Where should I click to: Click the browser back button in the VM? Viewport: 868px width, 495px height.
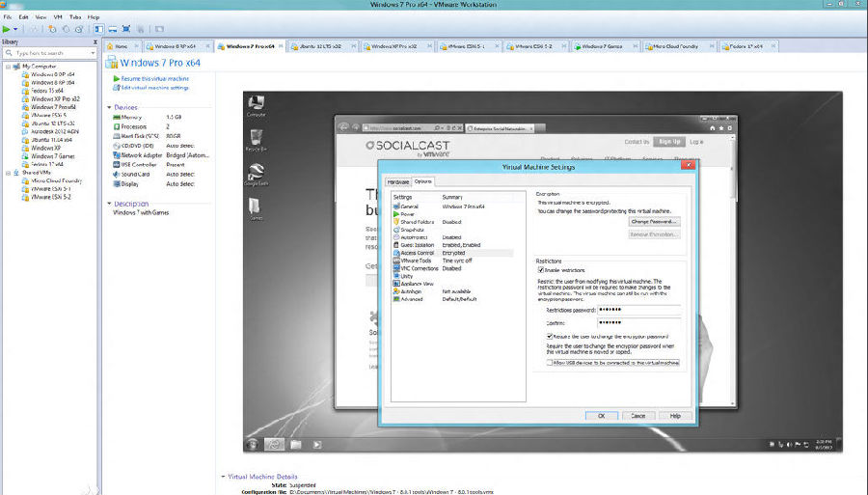(x=343, y=127)
